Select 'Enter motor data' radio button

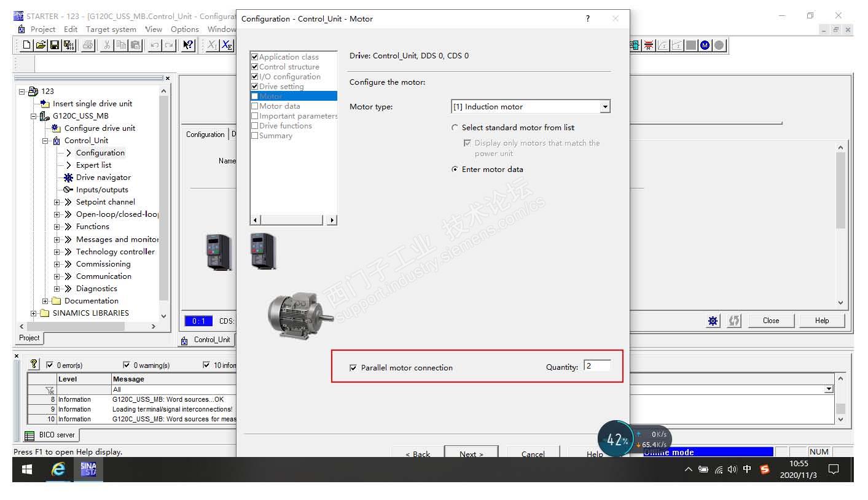pos(455,170)
